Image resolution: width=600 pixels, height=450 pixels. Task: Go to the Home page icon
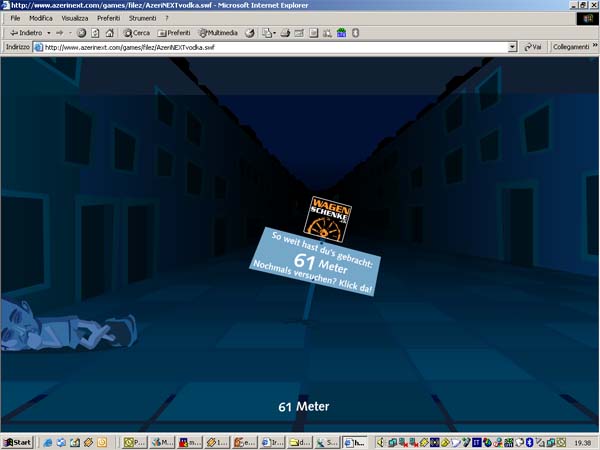click(109, 33)
